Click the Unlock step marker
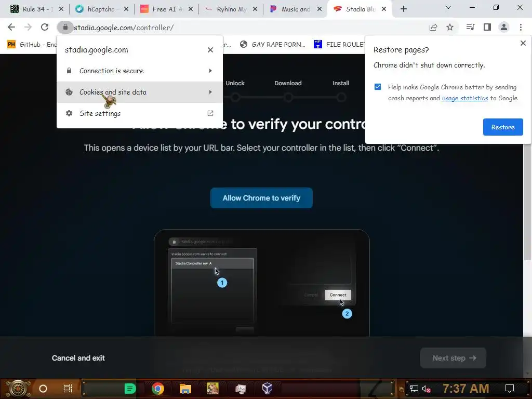Image resolution: width=532 pixels, height=399 pixels. [235, 98]
